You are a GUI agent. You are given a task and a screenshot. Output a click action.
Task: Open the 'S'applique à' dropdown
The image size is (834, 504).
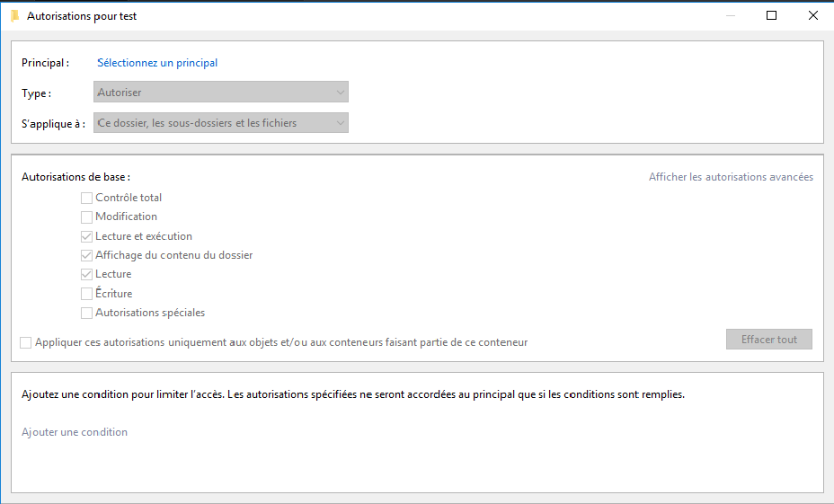[x=221, y=123]
